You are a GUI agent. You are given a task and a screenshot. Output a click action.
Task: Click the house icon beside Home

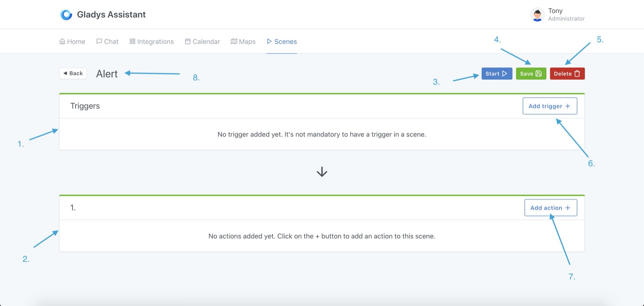coord(62,41)
